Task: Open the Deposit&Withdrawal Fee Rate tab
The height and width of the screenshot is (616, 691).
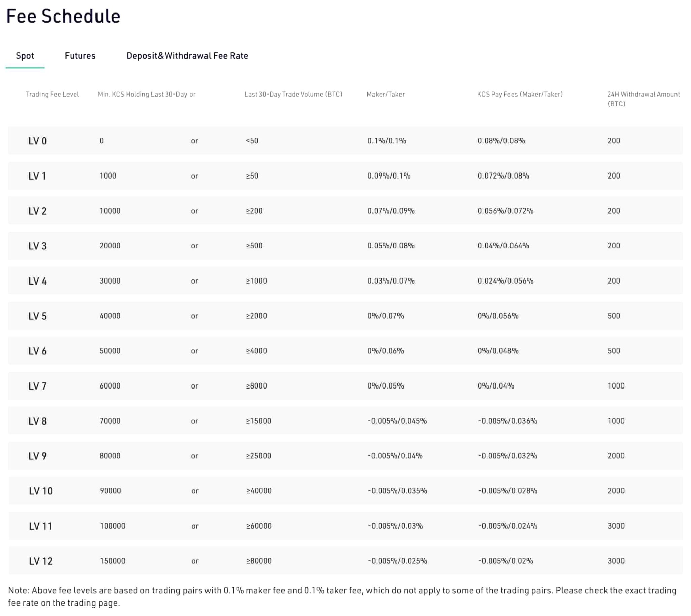Action: coord(187,55)
